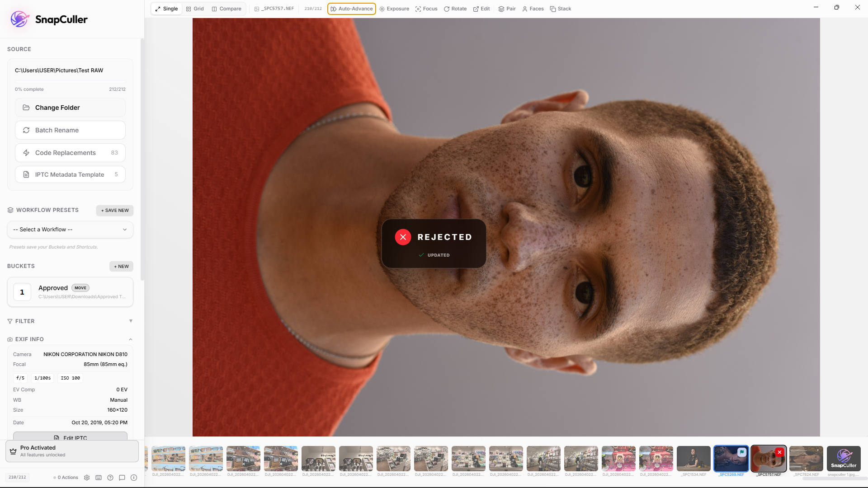Select the _SPC5269.NEF thumbnail
Image resolution: width=868 pixels, height=488 pixels.
click(x=731, y=459)
